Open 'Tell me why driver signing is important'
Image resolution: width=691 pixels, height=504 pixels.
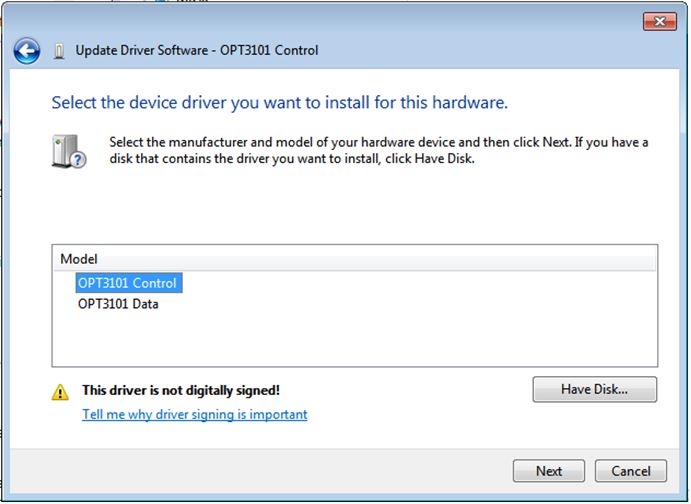[x=194, y=414]
